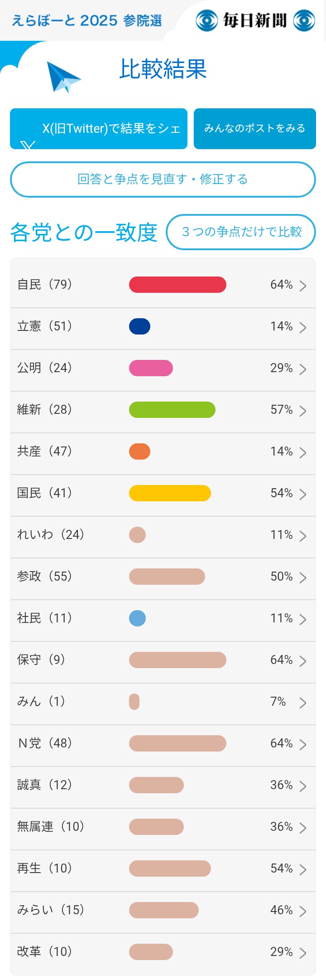Expand 参政 row chevron arrow
The image size is (326, 980).
303,577
